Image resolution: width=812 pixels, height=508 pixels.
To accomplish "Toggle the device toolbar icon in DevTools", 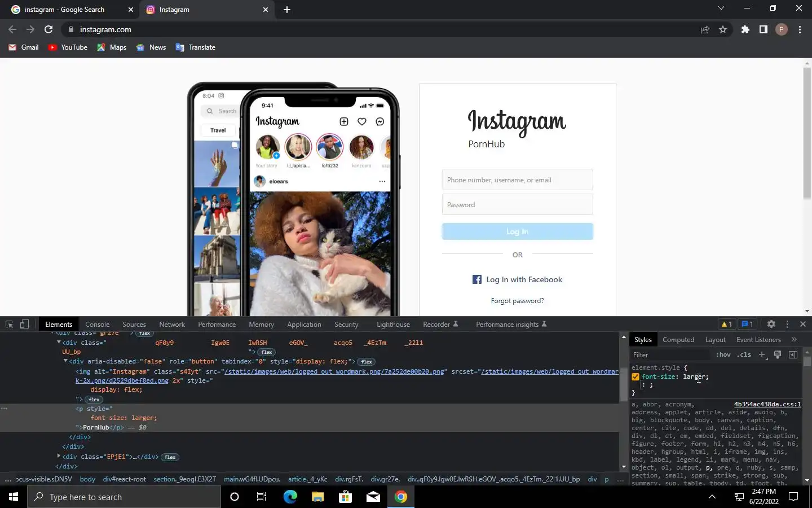I will click(x=24, y=324).
